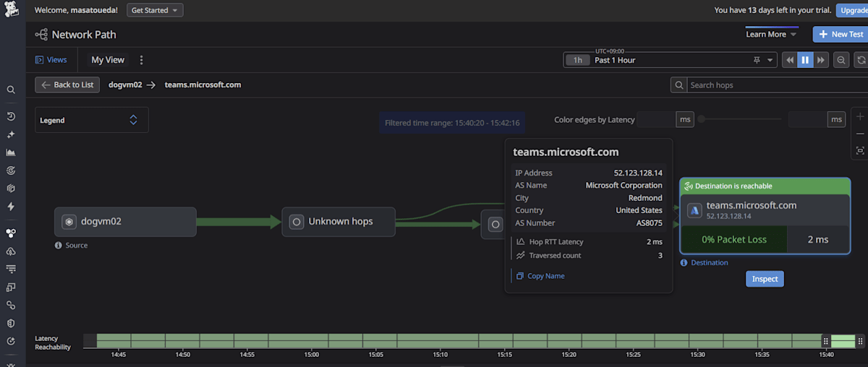Click the Destination info icon
The image size is (868, 367).
pyautogui.click(x=684, y=262)
